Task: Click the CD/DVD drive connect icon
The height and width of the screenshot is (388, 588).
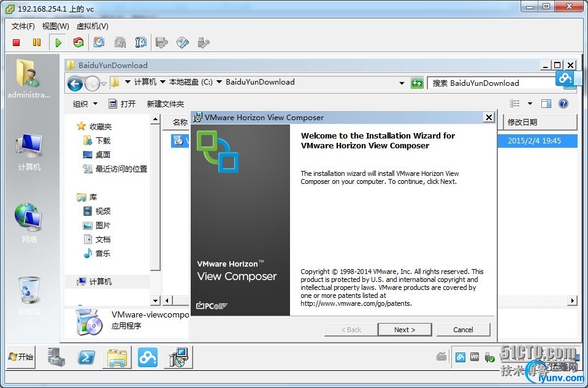Action: [x=183, y=42]
